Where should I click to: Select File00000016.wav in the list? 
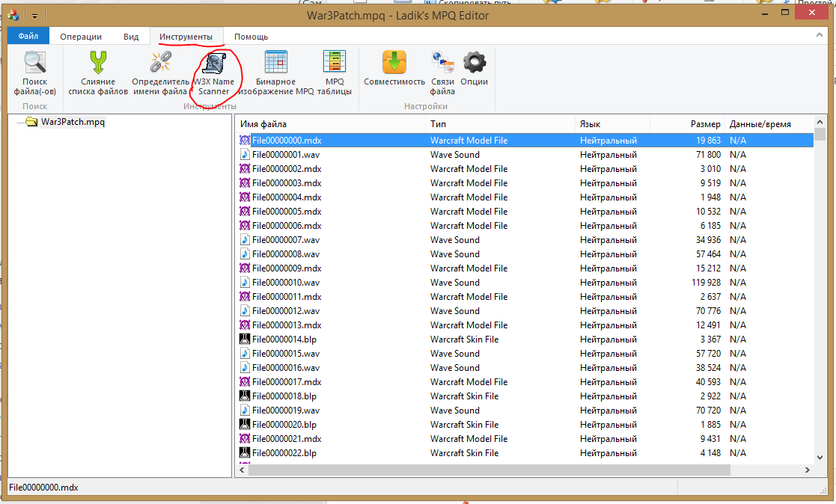tap(286, 368)
